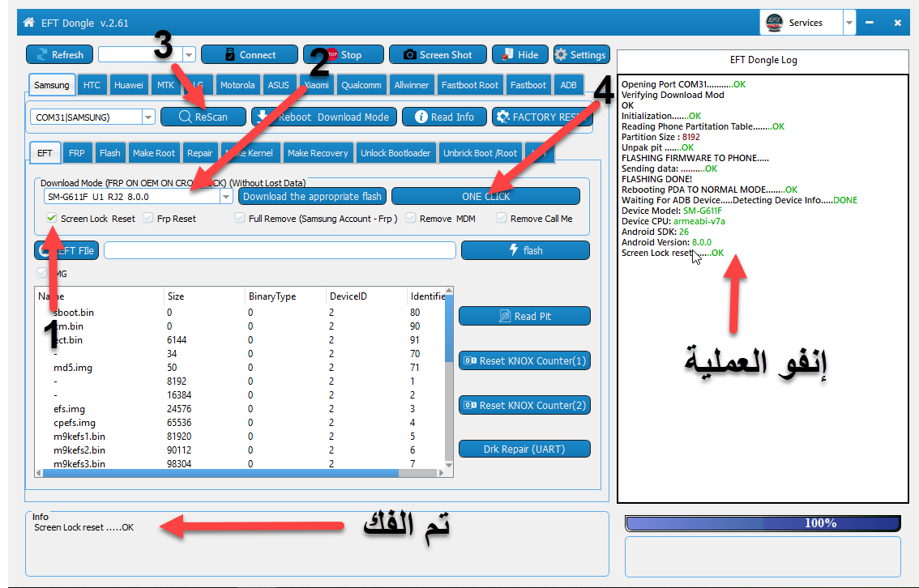Open the Unbrick Boot /Root sub-tab
The image size is (919, 588).
coord(480,153)
